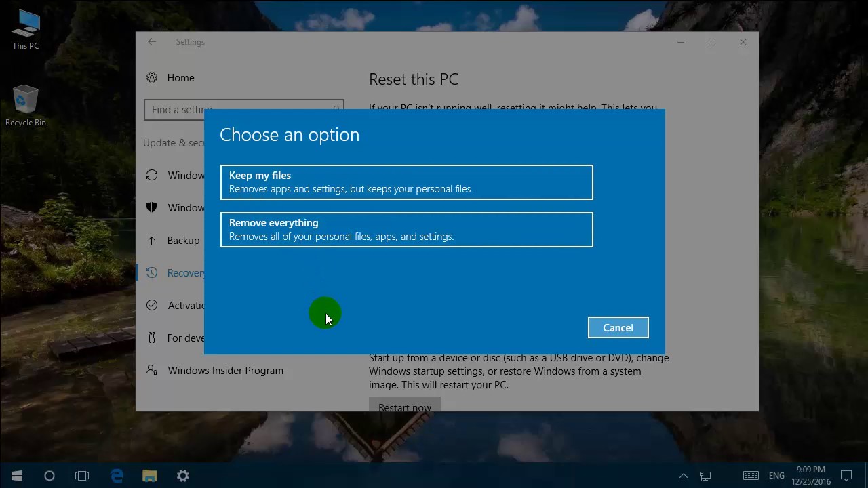Minimize the Settings window
The height and width of the screenshot is (488, 868).
[681, 42]
